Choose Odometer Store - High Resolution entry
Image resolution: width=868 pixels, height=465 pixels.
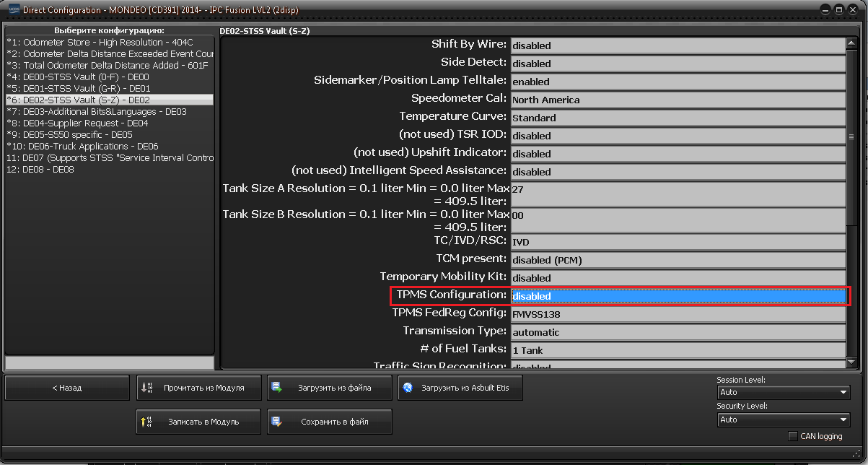pyautogui.click(x=109, y=42)
